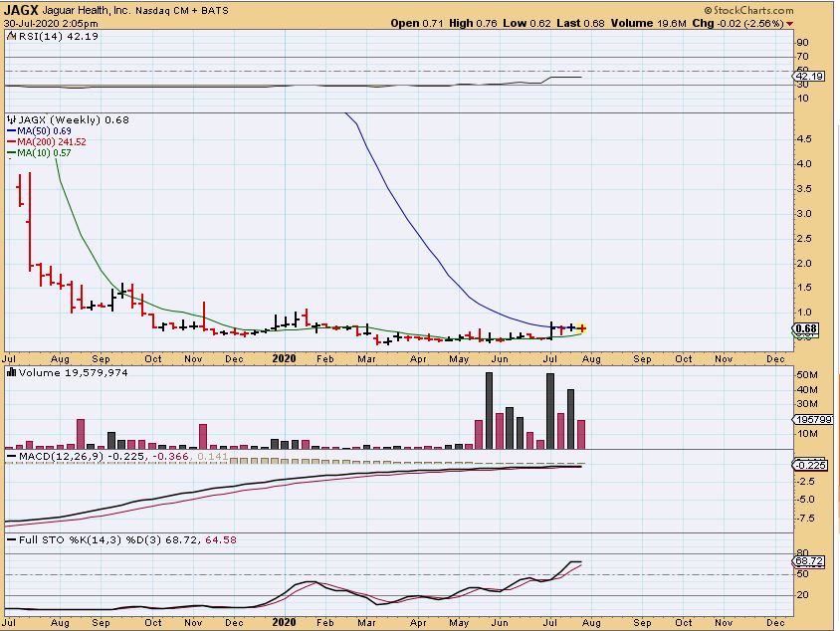The image size is (840, 631).
Task: Click the 4.5 price axis label
Action: [804, 138]
